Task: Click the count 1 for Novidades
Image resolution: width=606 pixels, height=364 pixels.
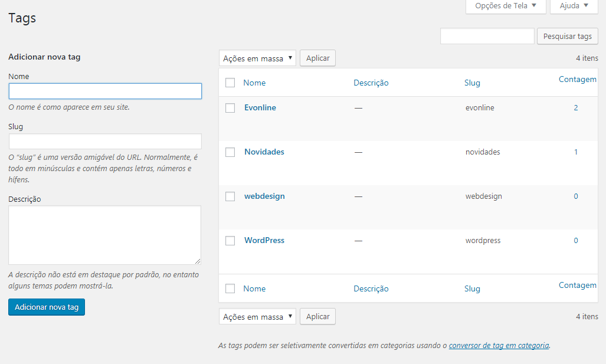Action: [x=576, y=152]
